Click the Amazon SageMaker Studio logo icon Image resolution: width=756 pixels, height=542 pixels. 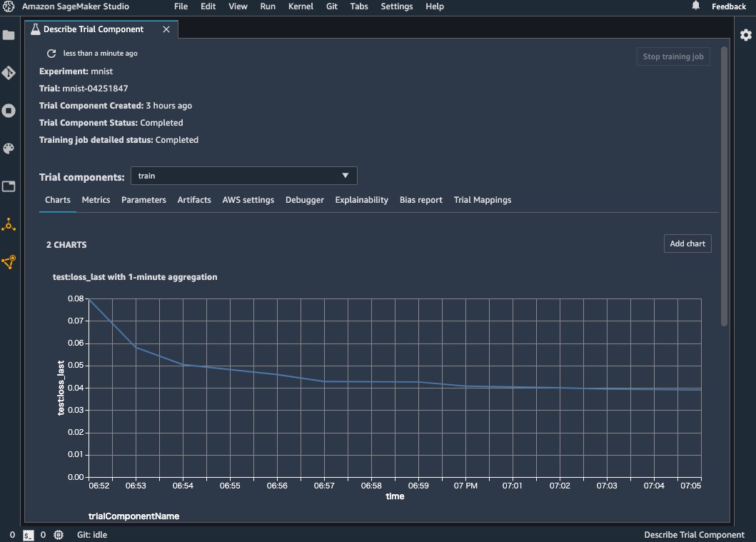[9, 6]
